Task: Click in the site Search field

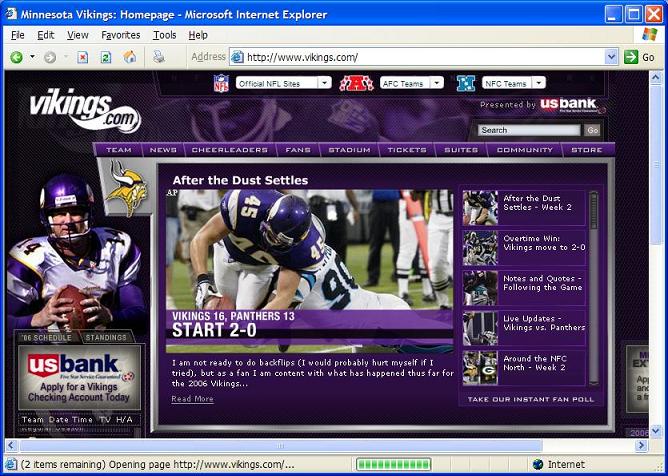Action: (x=529, y=130)
